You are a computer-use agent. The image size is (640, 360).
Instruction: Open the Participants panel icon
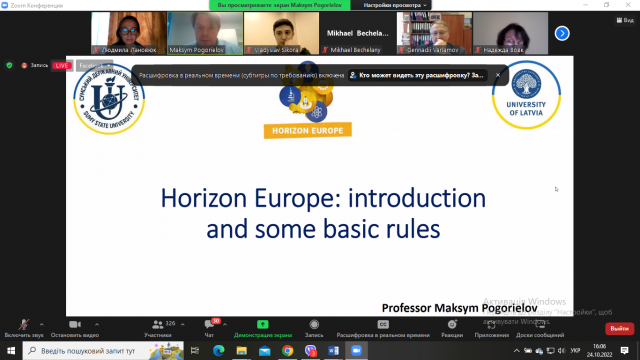pos(157,324)
